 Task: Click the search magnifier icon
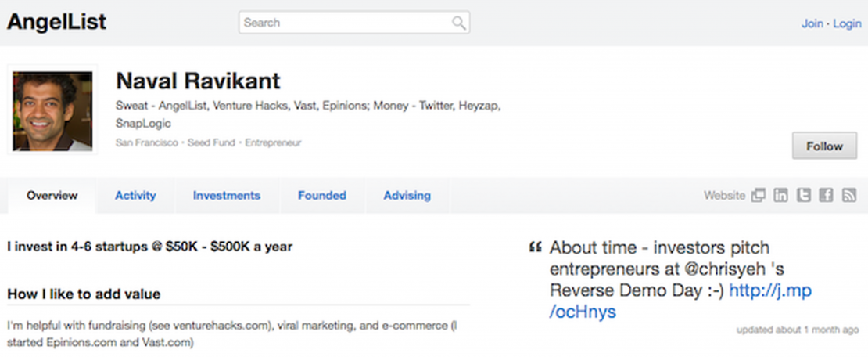coord(458,23)
